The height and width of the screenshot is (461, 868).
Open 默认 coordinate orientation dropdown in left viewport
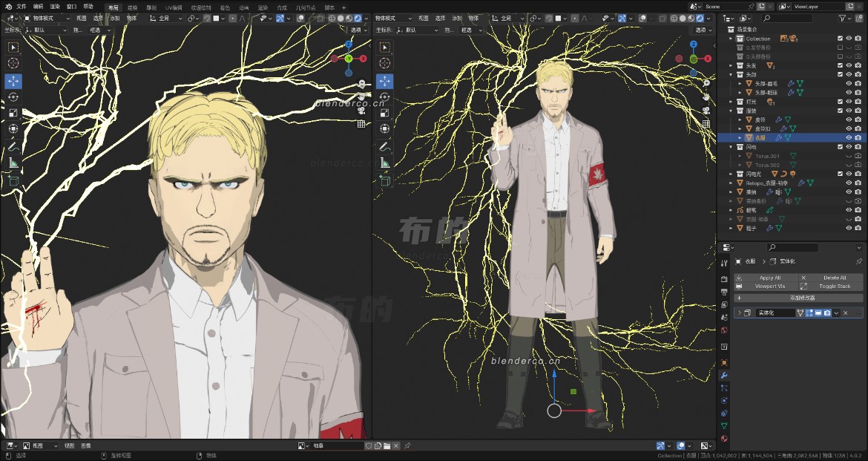click(47, 30)
